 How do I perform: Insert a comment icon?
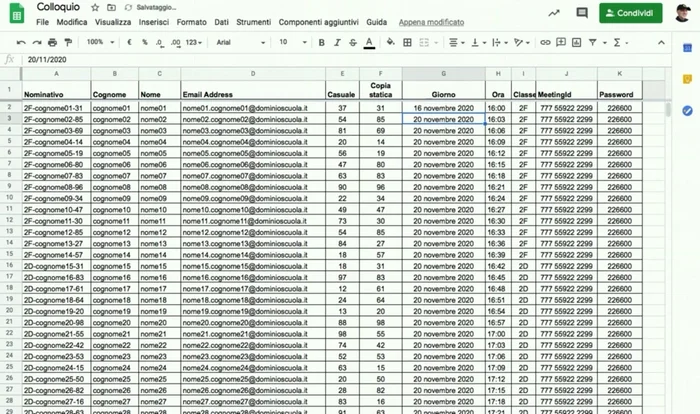(x=561, y=42)
